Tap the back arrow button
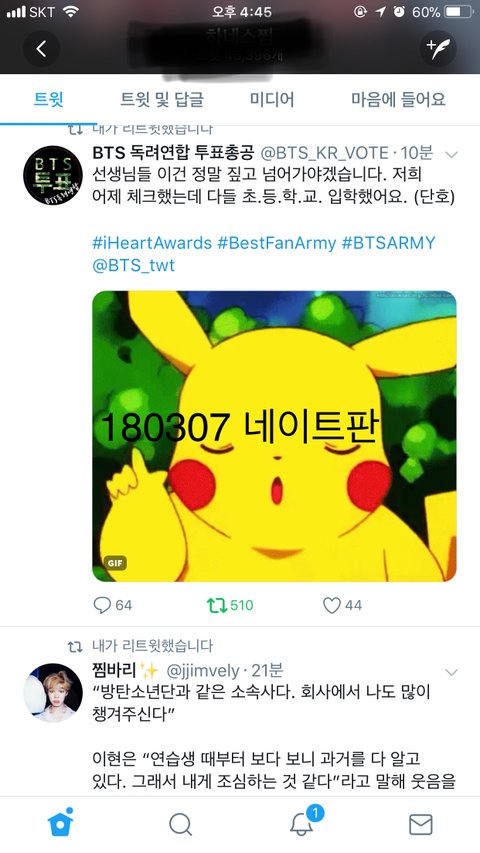This screenshot has height=853, width=480. [x=41, y=49]
